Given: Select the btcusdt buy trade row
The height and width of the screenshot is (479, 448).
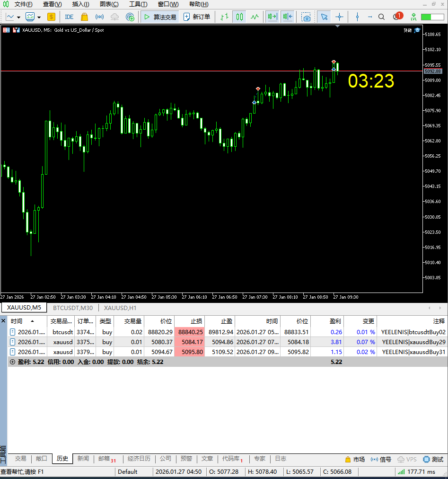Looking at the screenshot, I should point(228,332).
